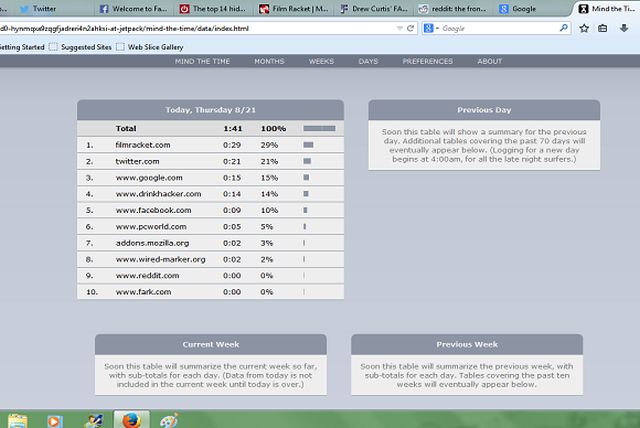Open Firefox from the taskbar
640x428 pixels.
click(x=131, y=420)
